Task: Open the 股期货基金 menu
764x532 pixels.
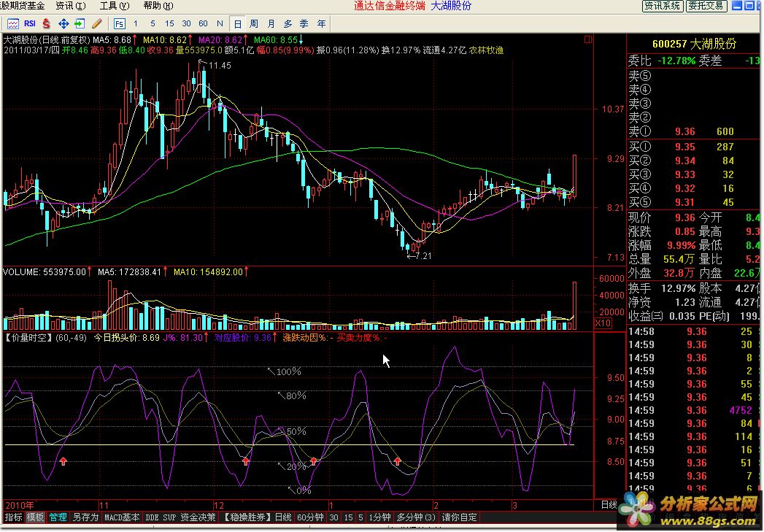Action: pos(22,6)
